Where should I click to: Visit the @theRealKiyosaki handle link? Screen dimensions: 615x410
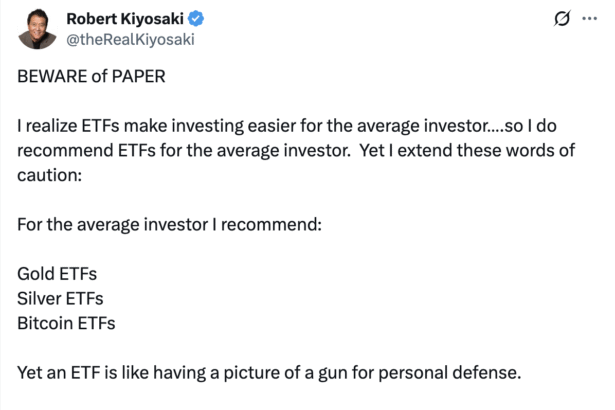[130, 40]
